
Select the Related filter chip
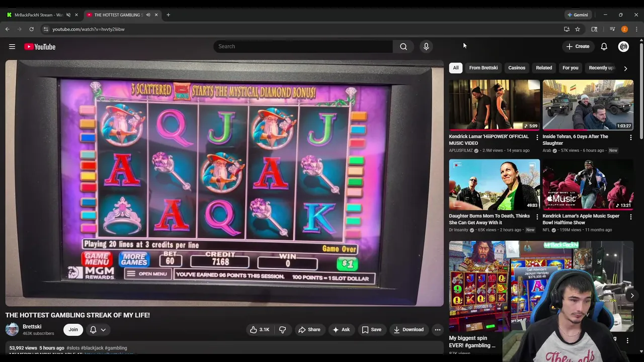coord(544,68)
